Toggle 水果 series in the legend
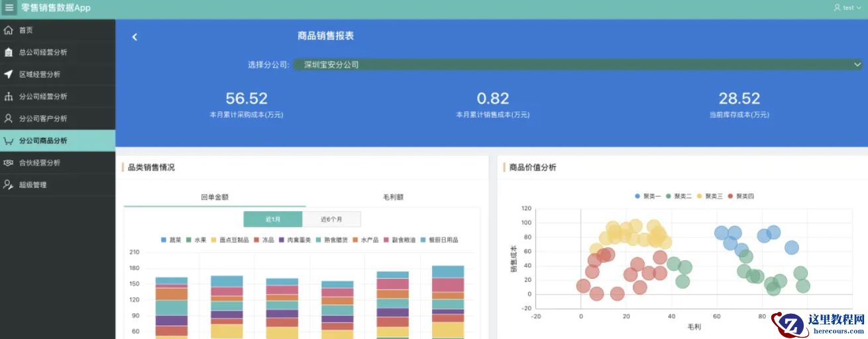The width and height of the screenshot is (868, 339). tap(196, 240)
